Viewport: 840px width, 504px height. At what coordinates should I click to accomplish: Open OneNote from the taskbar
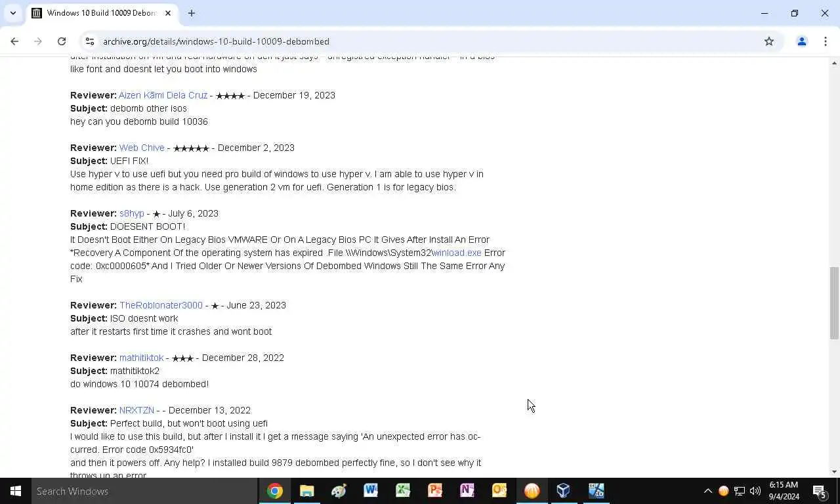tap(467, 491)
